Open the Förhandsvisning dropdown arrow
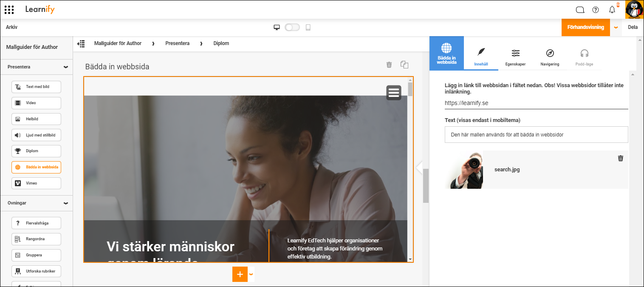 pos(616,27)
